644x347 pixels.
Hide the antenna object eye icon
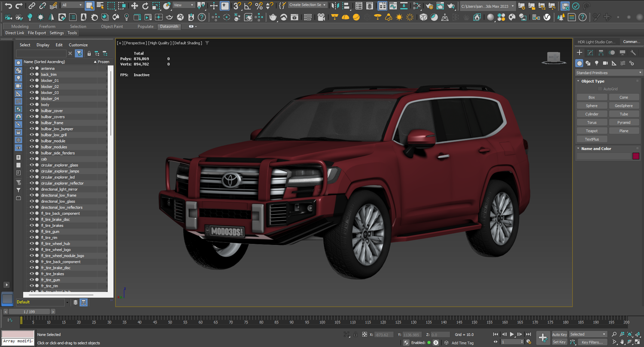click(x=32, y=68)
